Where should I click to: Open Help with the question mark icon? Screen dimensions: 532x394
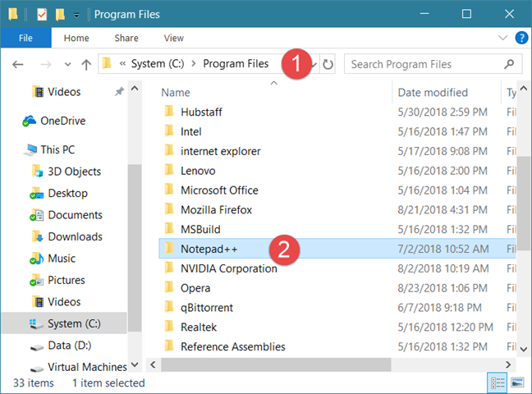(521, 38)
